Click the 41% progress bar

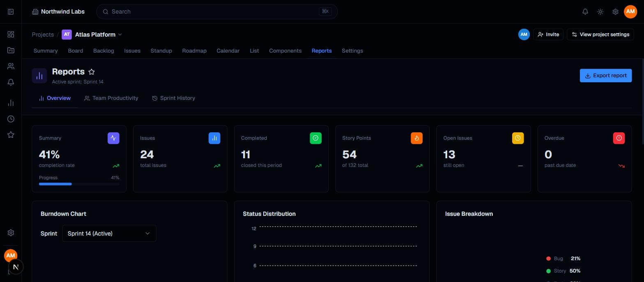(x=79, y=184)
